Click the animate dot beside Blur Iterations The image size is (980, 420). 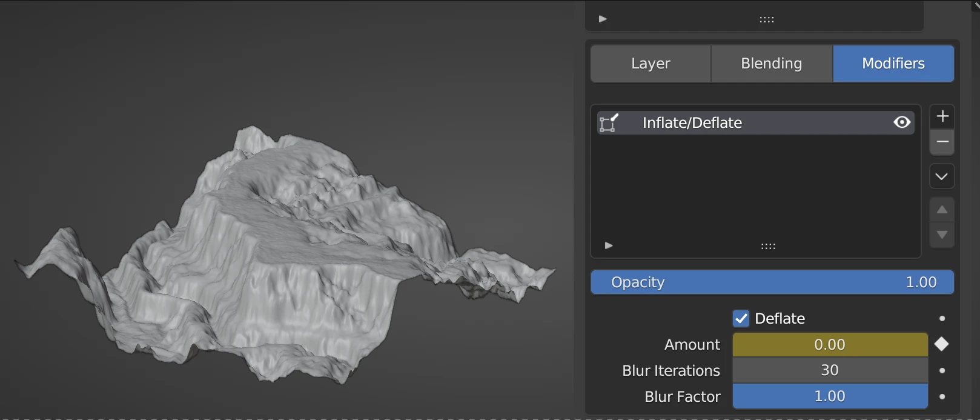pos(942,370)
